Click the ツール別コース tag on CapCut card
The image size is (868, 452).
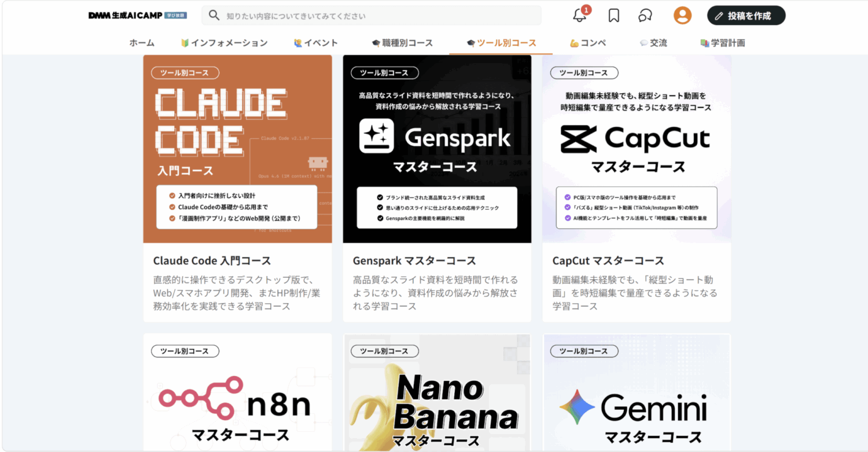point(584,73)
